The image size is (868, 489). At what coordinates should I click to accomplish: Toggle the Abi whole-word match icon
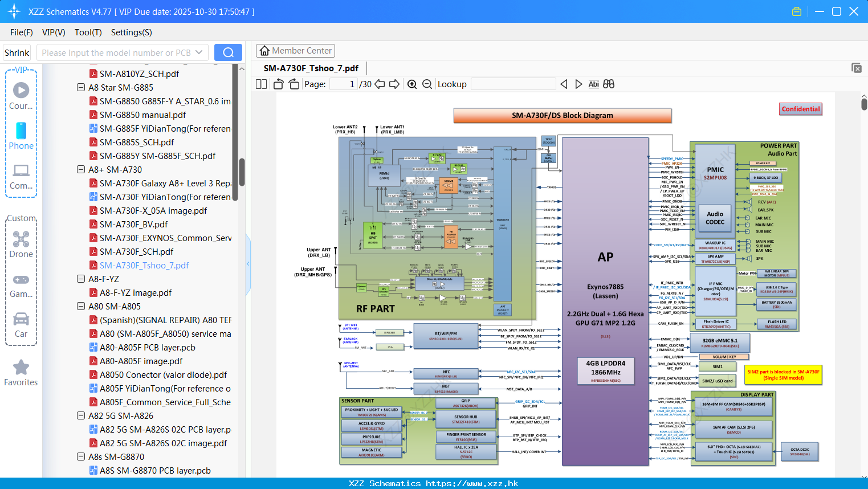pos(594,84)
